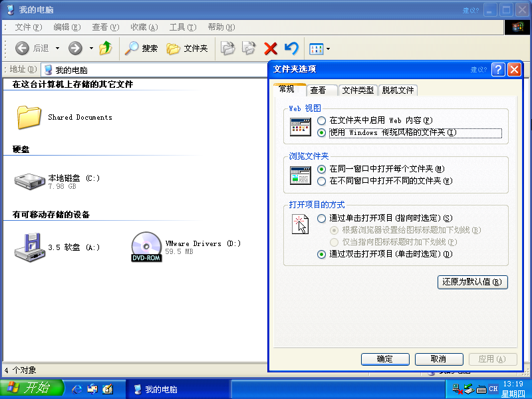The image size is (532, 399).
Task: Click the CH language indicator in tray
Action: coord(493,389)
